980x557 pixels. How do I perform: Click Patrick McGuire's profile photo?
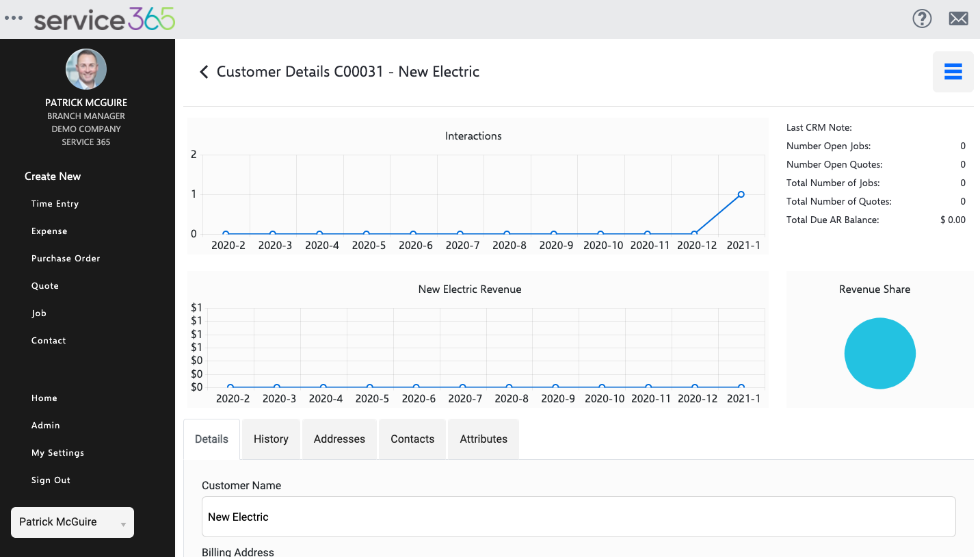point(86,69)
